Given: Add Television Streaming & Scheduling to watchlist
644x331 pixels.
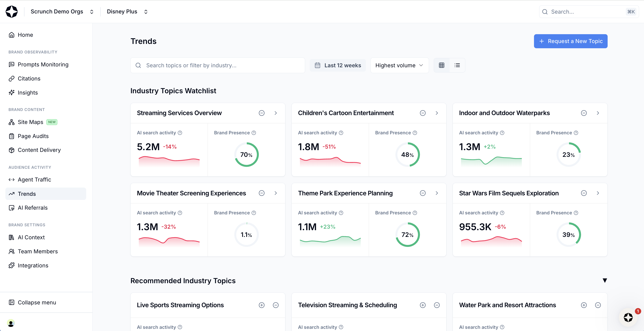Looking at the screenshot, I should tap(422, 305).
